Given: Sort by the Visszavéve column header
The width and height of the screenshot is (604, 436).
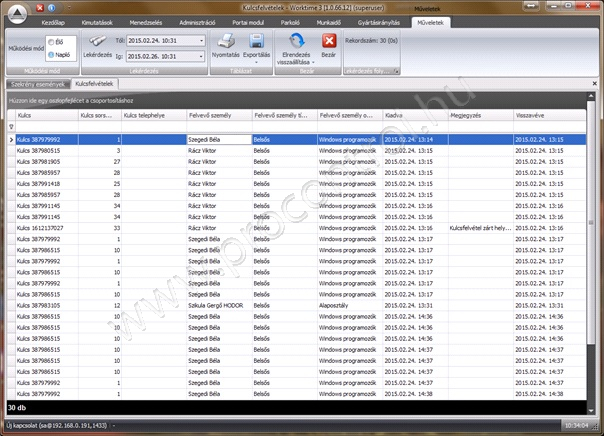Looking at the screenshot, I should 545,115.
